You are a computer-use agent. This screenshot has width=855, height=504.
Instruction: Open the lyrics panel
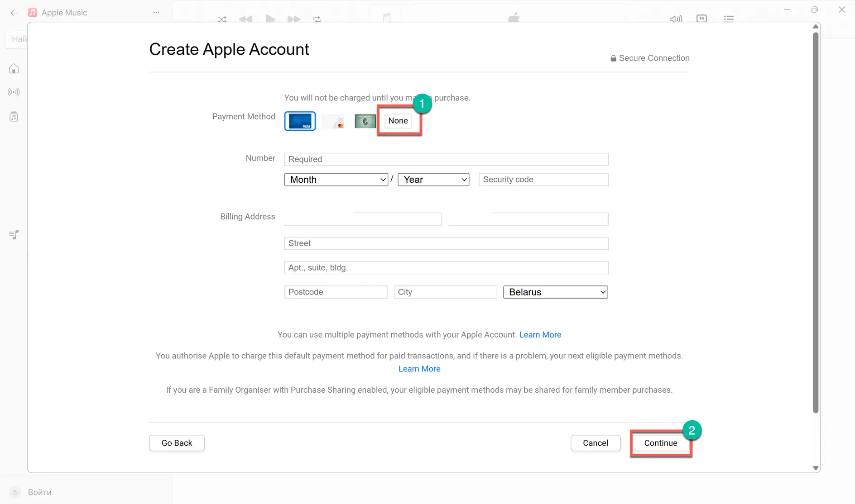tap(701, 19)
